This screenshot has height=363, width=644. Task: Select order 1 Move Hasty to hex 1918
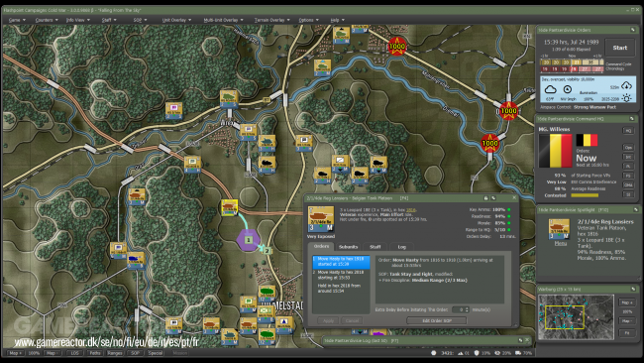[x=341, y=262]
